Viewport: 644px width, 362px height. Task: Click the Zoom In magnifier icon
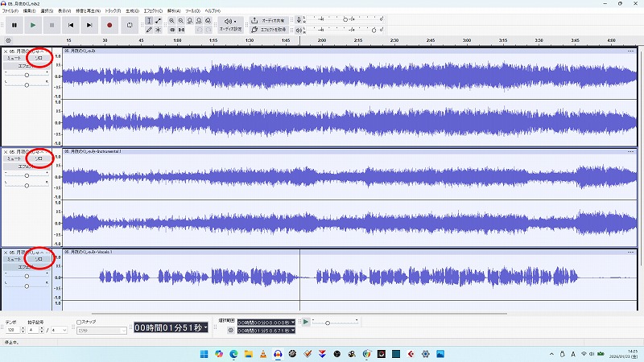coord(172,19)
